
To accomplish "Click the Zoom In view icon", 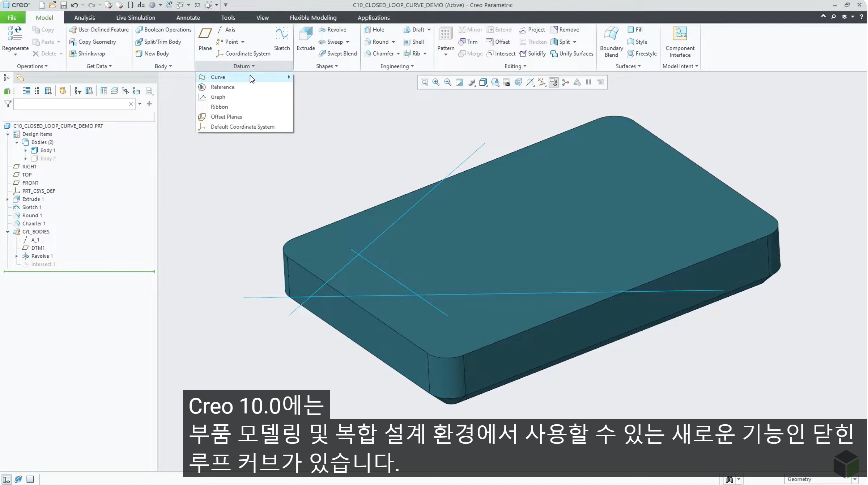I will 436,82.
